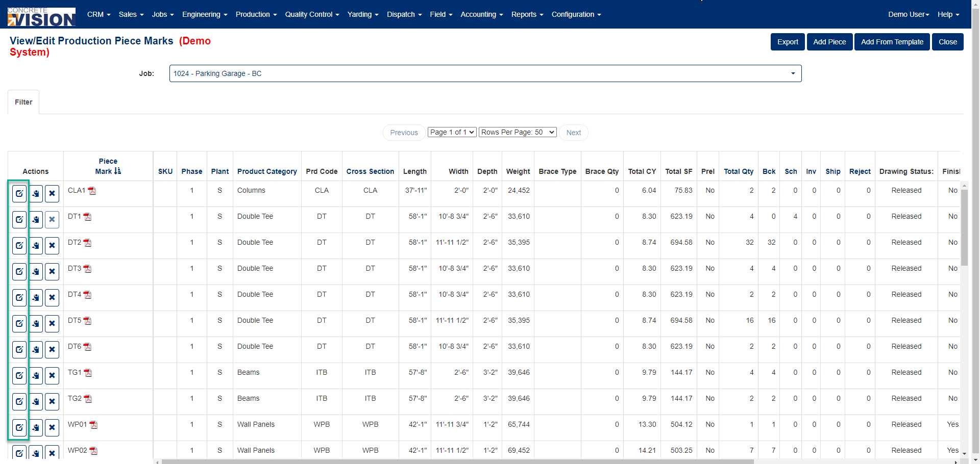Viewport: 980px width, 464px height.
Task: Expand the Reports menu
Action: point(527,14)
